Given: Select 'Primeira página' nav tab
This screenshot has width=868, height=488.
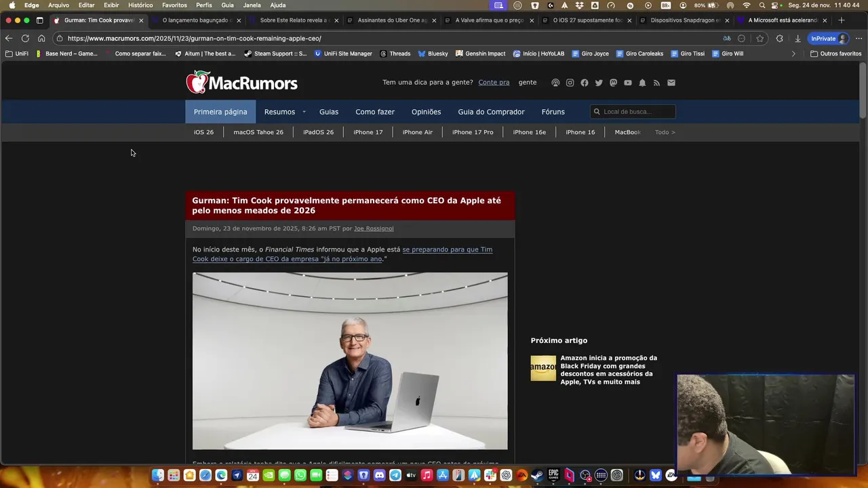Looking at the screenshot, I should click(x=220, y=112).
